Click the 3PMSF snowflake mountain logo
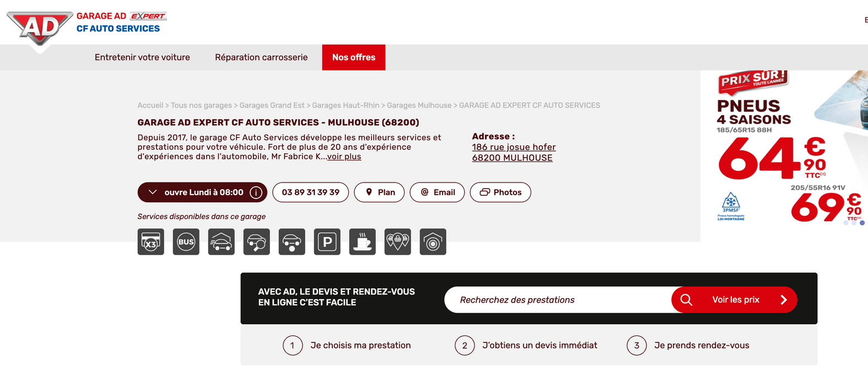 tap(731, 206)
